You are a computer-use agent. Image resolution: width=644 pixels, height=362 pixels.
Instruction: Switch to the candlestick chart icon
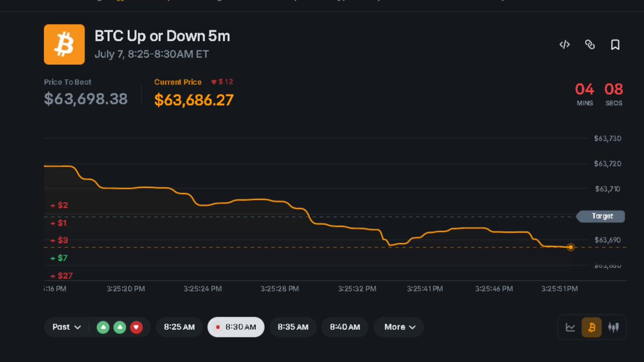[x=613, y=327]
